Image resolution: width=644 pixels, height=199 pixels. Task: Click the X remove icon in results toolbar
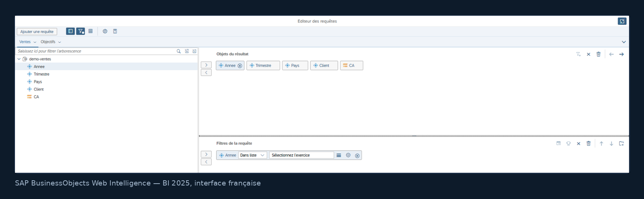click(589, 54)
